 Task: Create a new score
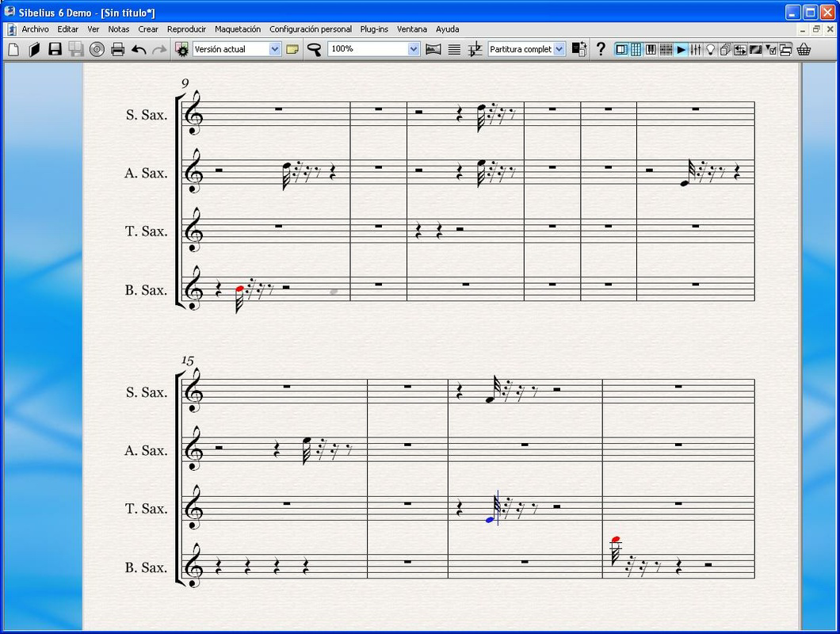(13, 48)
